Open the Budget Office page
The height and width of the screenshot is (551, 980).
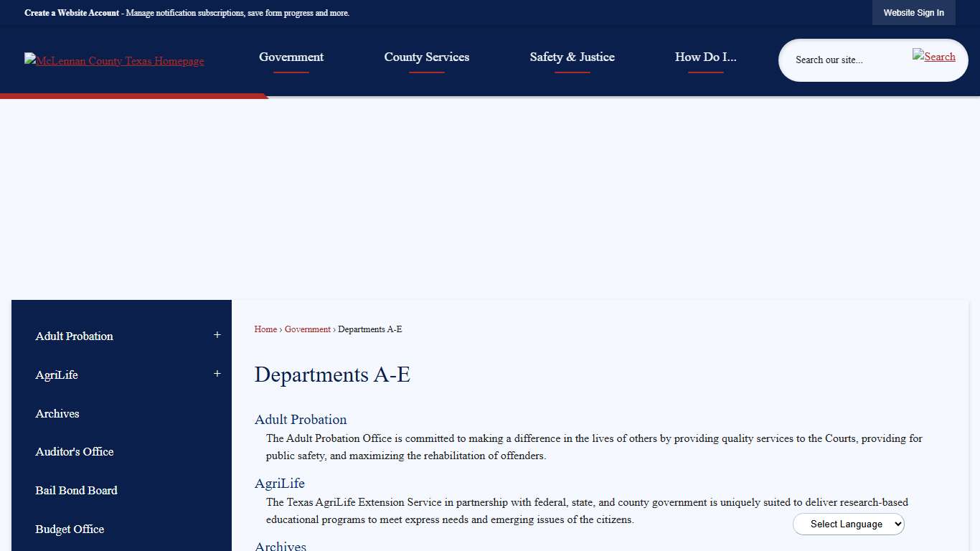click(69, 529)
